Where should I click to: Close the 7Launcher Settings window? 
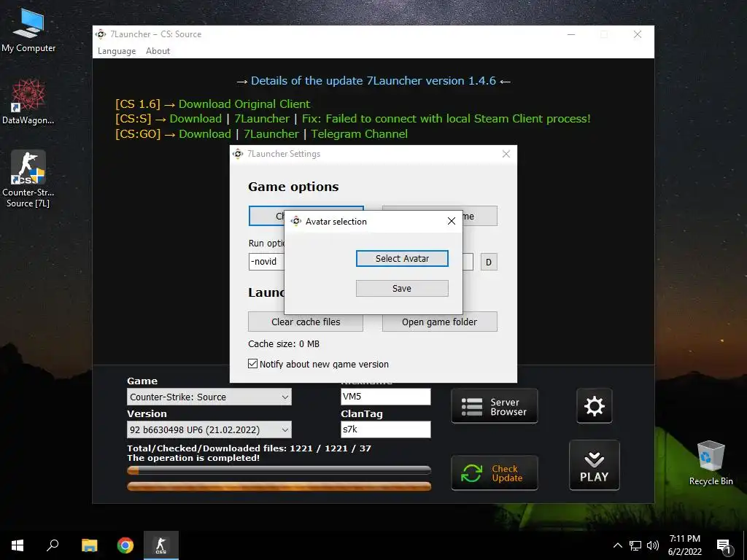pos(506,154)
